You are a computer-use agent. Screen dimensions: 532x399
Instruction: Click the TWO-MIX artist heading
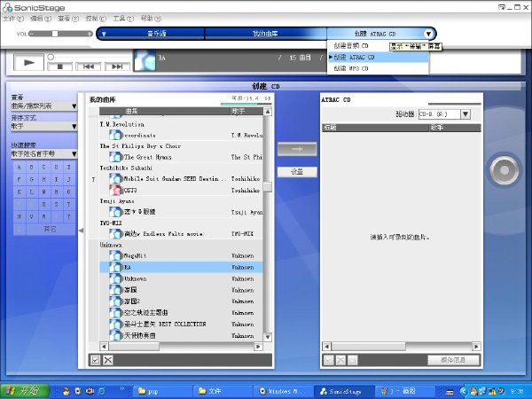click(x=111, y=223)
